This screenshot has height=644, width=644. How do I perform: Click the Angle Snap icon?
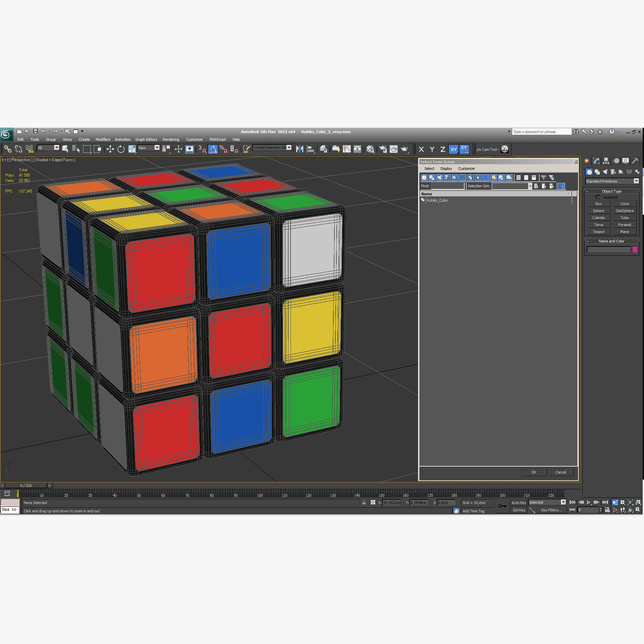coord(213,149)
